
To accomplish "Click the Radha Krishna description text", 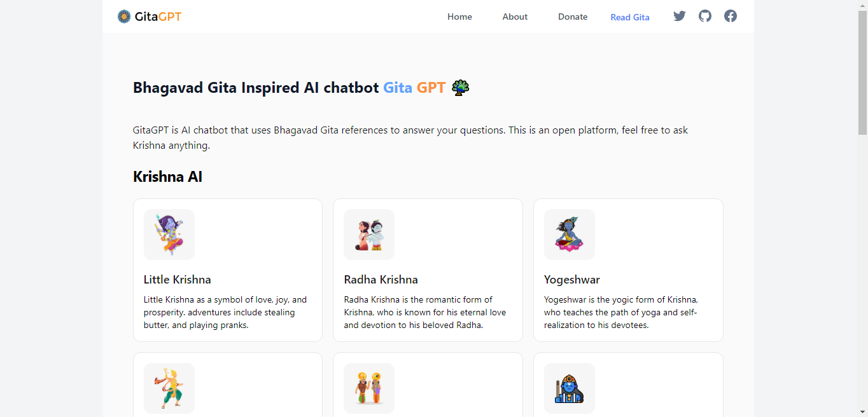I will tap(425, 312).
